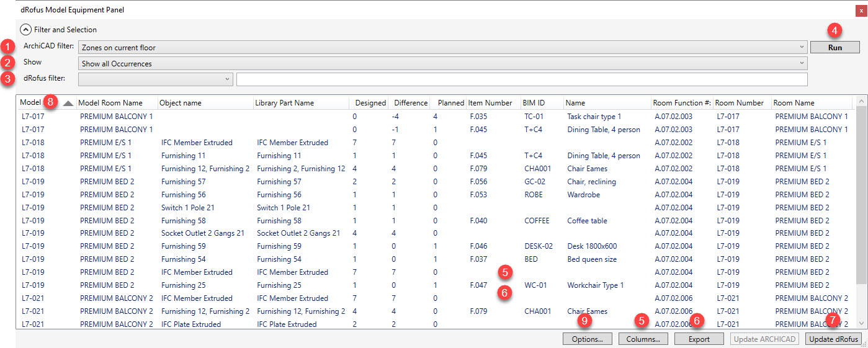The height and width of the screenshot is (348, 868).
Task: Sort by the BIM ID column header
Action: click(541, 103)
